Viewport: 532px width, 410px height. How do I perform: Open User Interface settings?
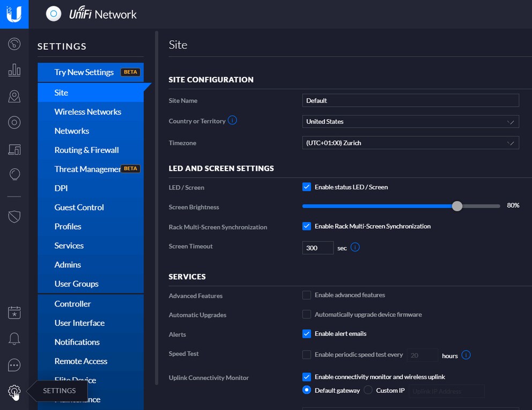pyautogui.click(x=91, y=323)
